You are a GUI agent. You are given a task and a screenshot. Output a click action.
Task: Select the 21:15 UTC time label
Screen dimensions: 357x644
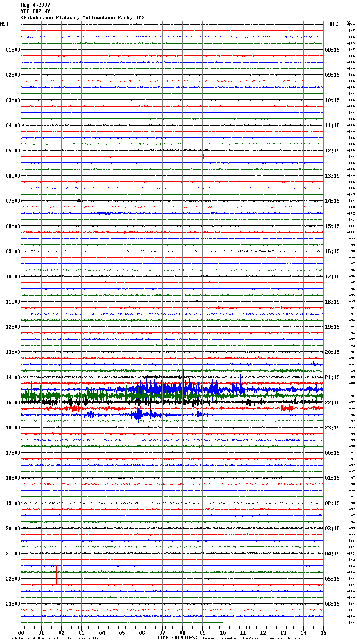(332, 377)
